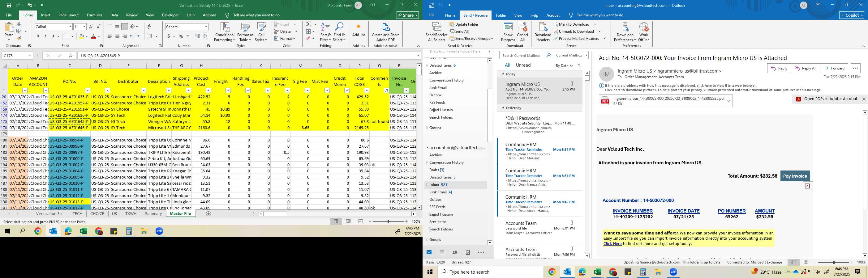Click the Excel Share button
The image size is (868, 278).
(x=407, y=15)
